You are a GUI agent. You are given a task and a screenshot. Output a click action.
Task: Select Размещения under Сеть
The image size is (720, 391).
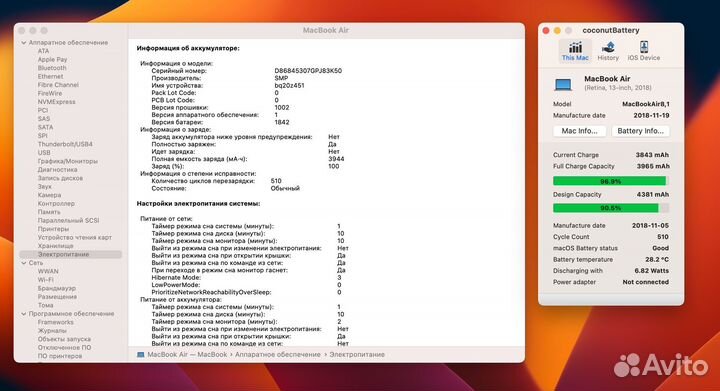click(57, 297)
